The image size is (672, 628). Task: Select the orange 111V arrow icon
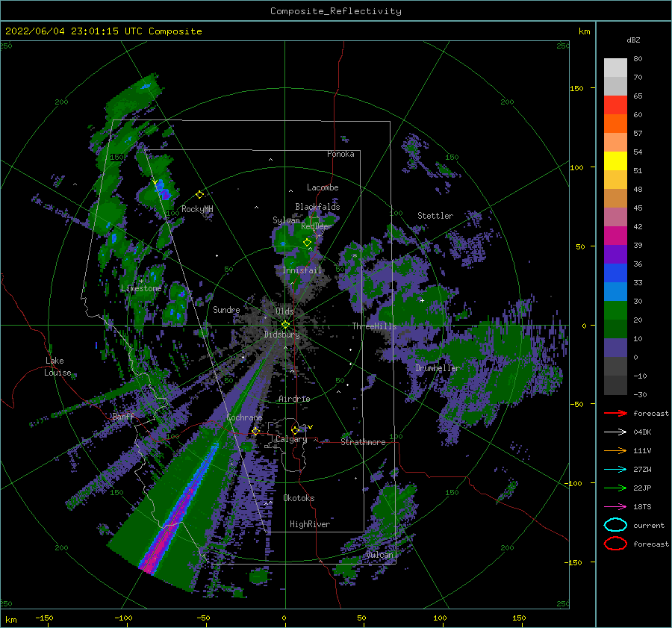coord(615,450)
